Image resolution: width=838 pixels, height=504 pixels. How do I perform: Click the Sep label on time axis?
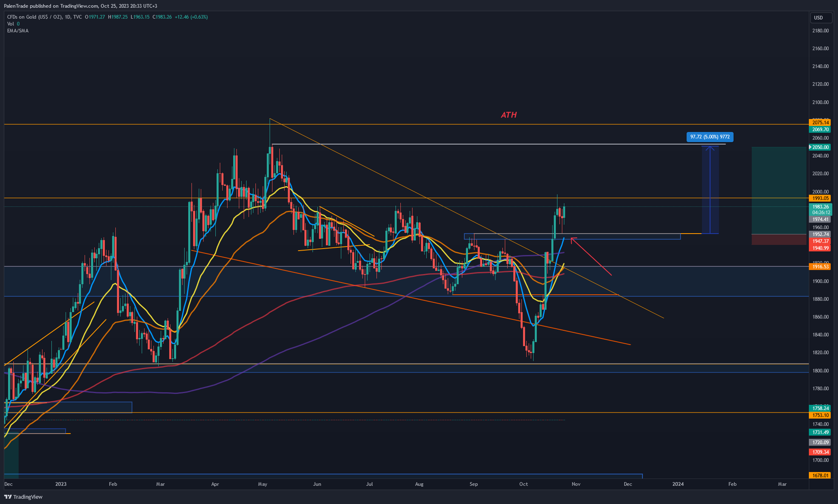(474, 484)
